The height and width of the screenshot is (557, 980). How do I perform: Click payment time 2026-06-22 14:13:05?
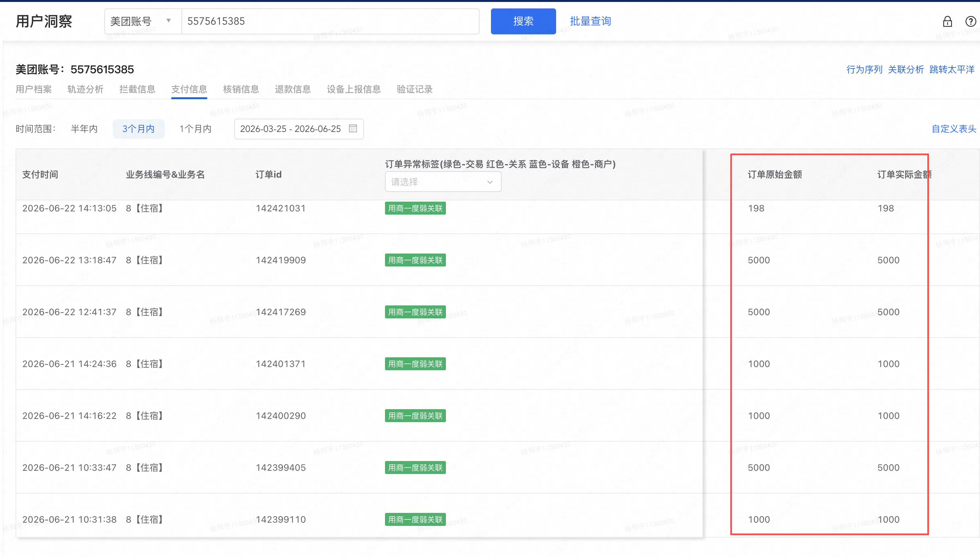[x=69, y=208]
